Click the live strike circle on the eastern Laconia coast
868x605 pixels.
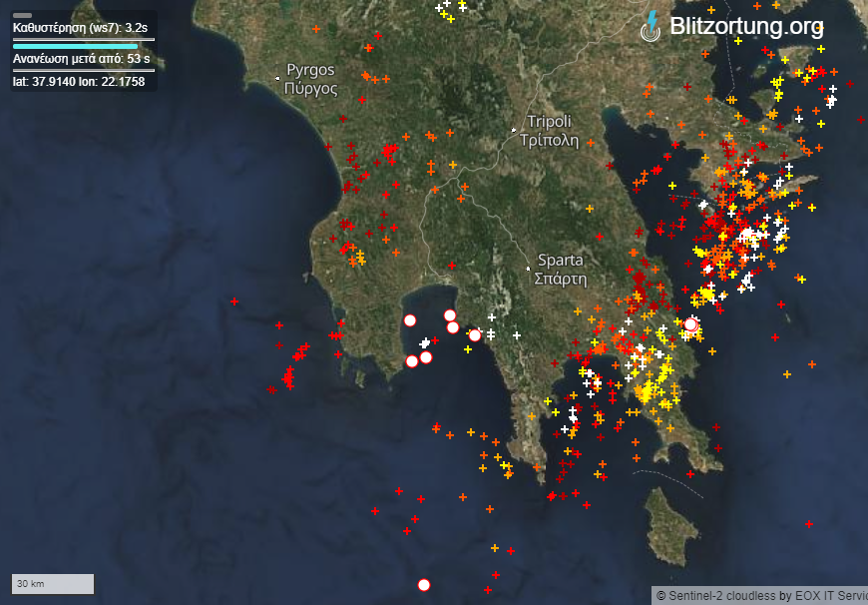click(x=690, y=324)
